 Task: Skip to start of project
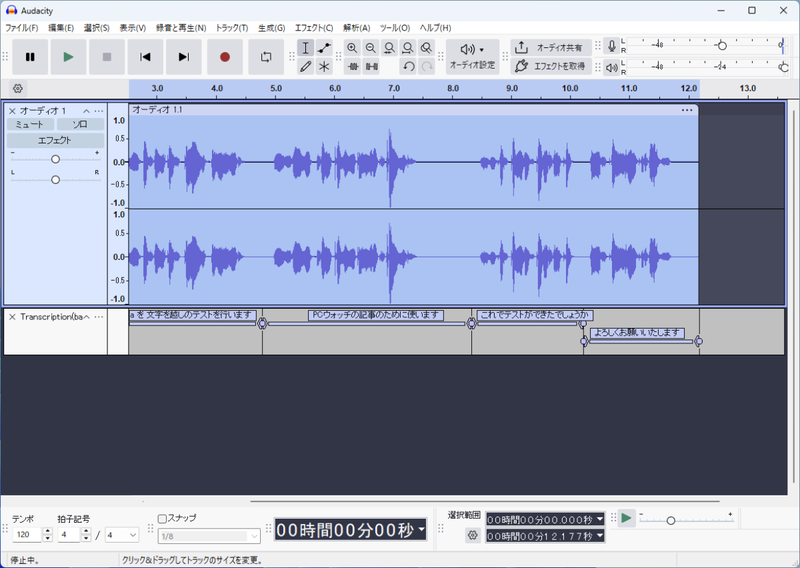tap(145, 57)
